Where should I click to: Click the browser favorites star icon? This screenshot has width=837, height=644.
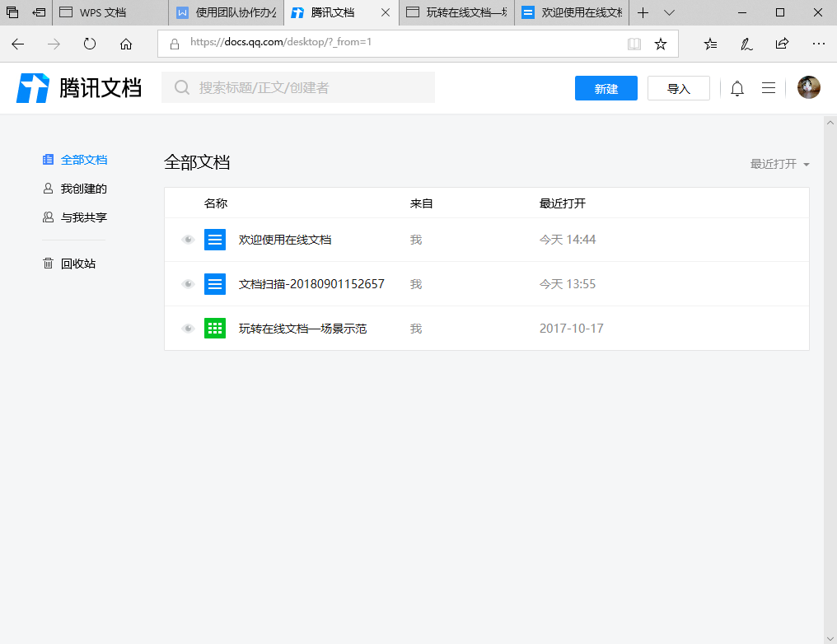click(x=660, y=44)
